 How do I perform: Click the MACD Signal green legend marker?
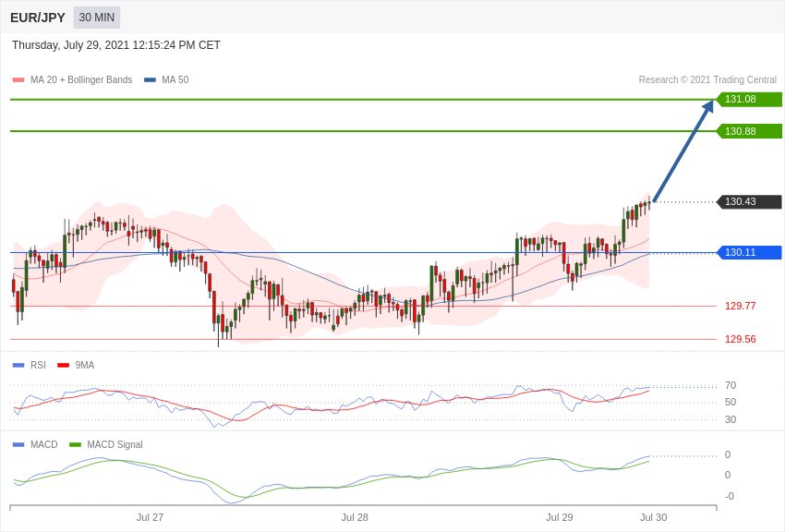pos(75,445)
